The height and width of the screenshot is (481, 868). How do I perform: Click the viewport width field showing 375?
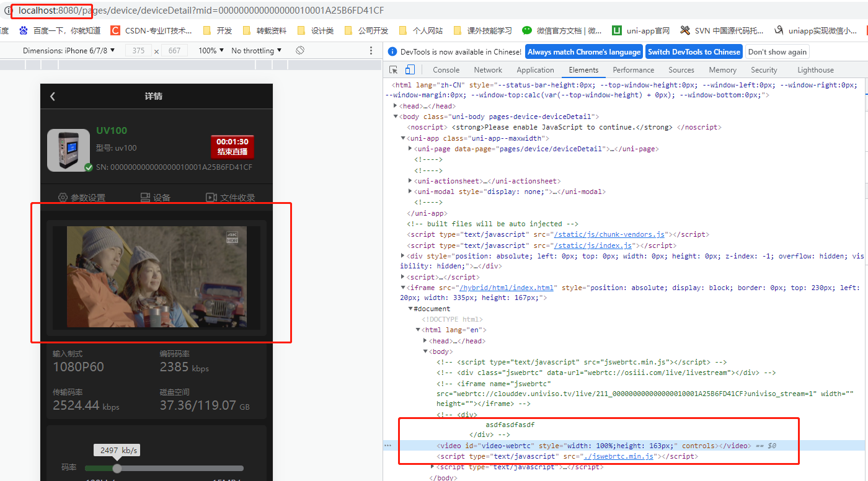[x=138, y=51]
